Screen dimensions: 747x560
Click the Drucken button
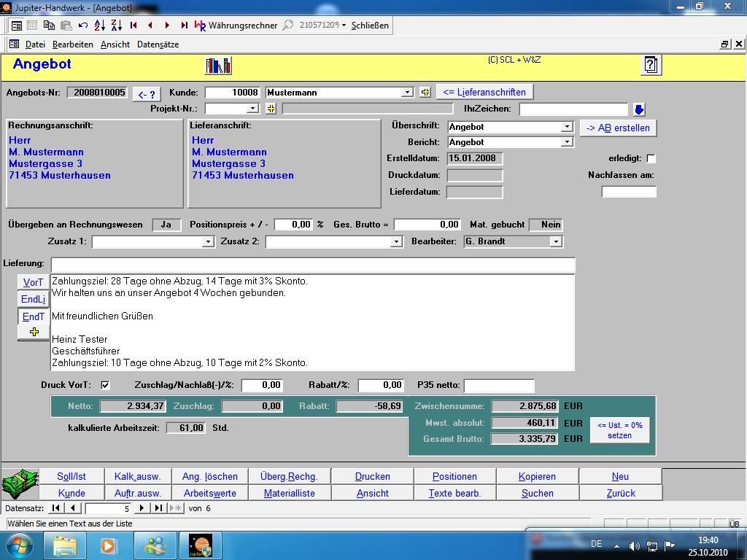click(x=372, y=476)
